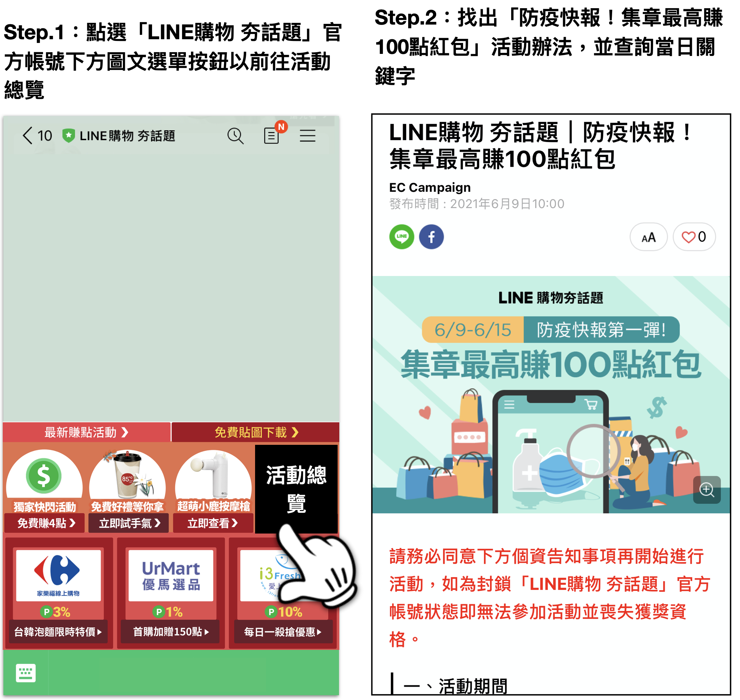Open 台韓泡麵限時特價 link
This screenshot has width=740, height=700.
pos(58,632)
